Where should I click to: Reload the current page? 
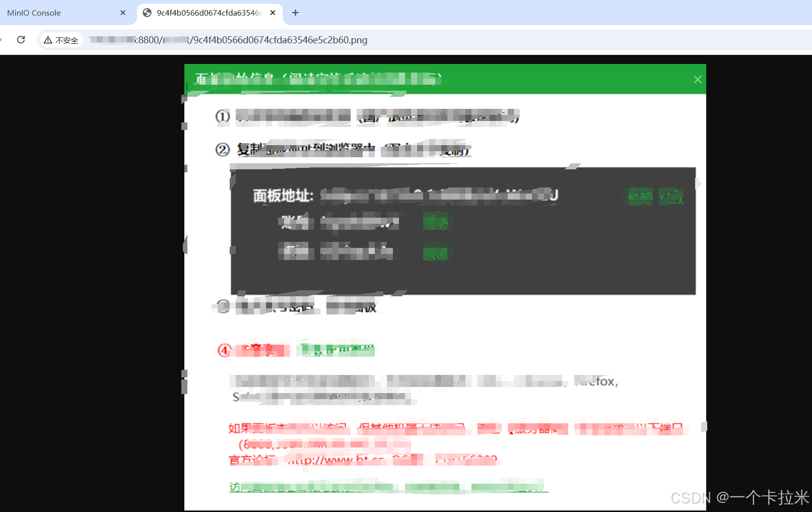pyautogui.click(x=21, y=40)
